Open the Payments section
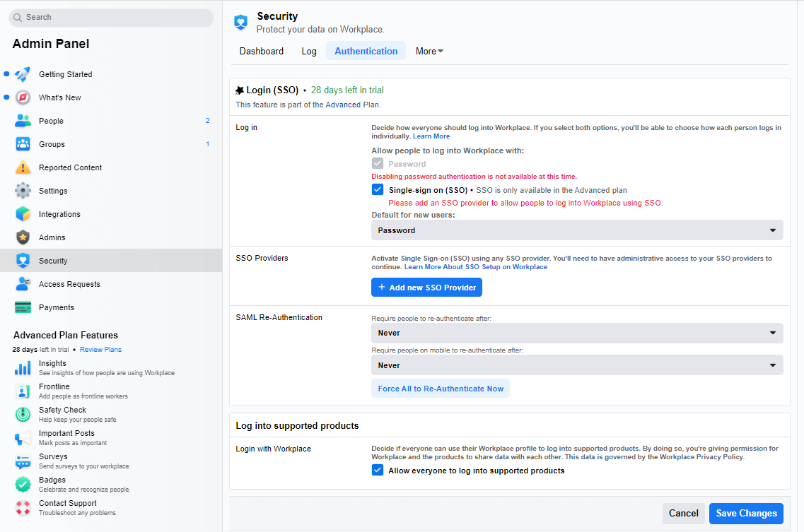 tap(111, 307)
